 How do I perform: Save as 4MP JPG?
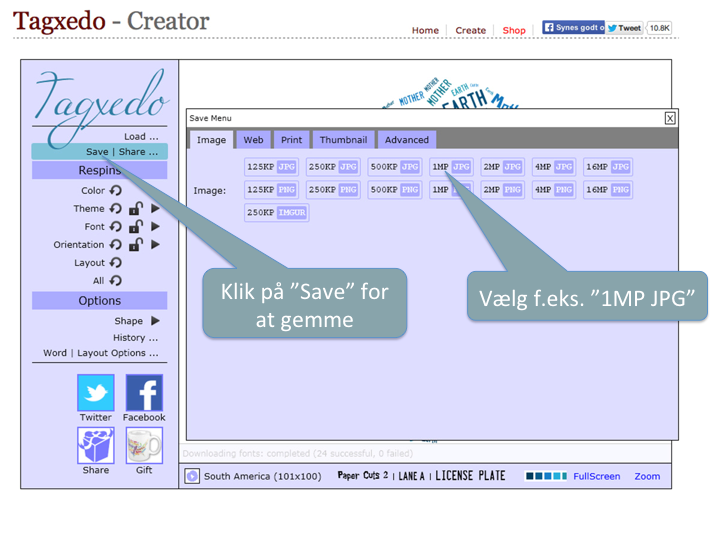coord(554,167)
